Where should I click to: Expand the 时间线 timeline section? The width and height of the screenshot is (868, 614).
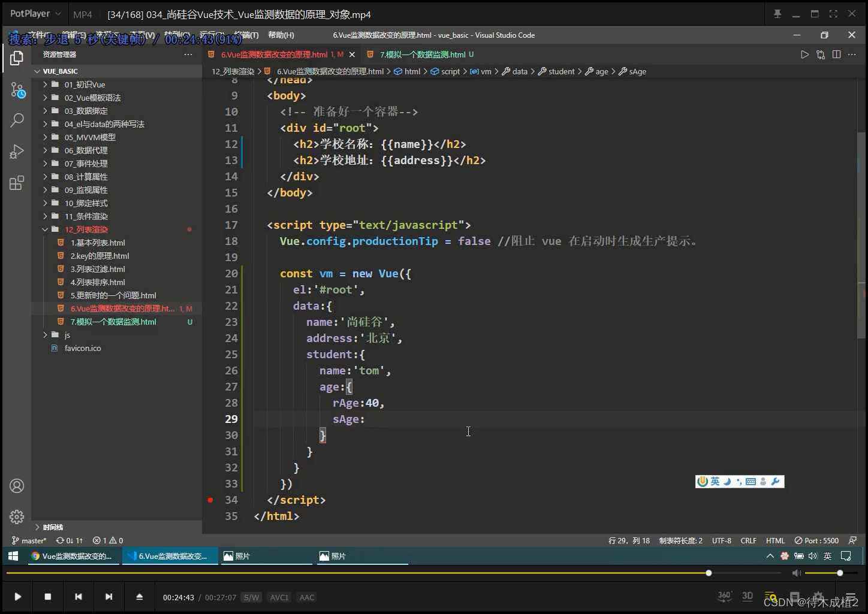tap(117, 527)
